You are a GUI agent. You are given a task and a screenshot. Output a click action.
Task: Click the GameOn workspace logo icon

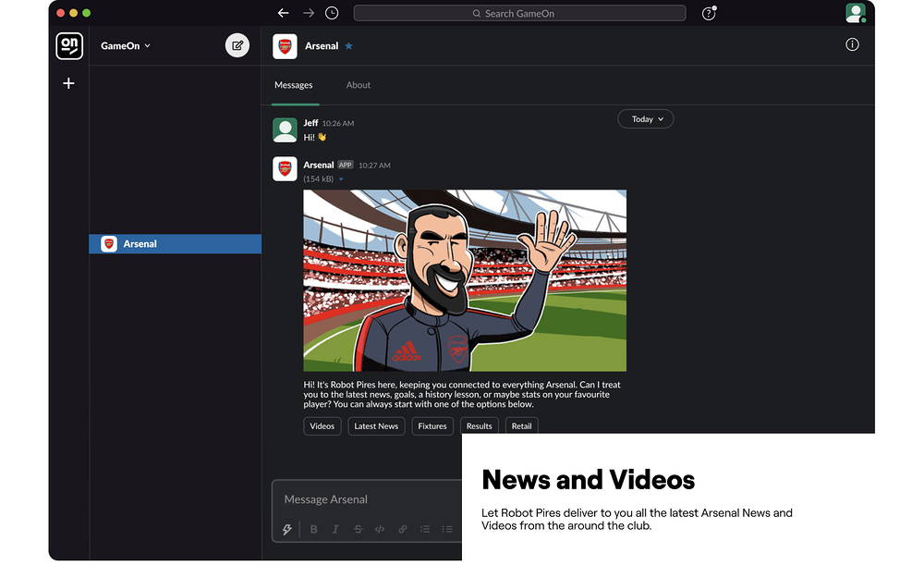tap(69, 45)
